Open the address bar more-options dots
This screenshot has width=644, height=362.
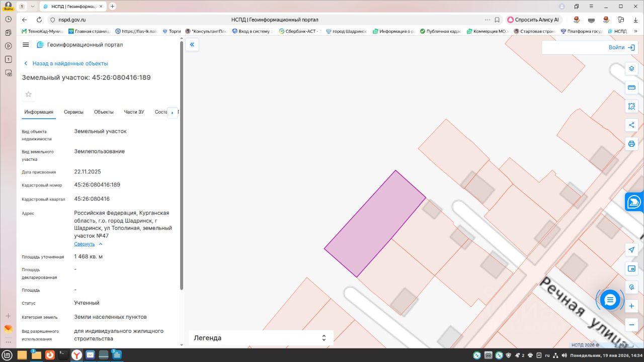[x=487, y=20]
